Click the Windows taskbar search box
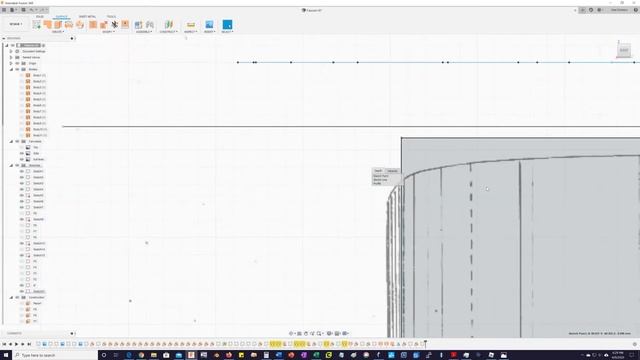 (55, 355)
